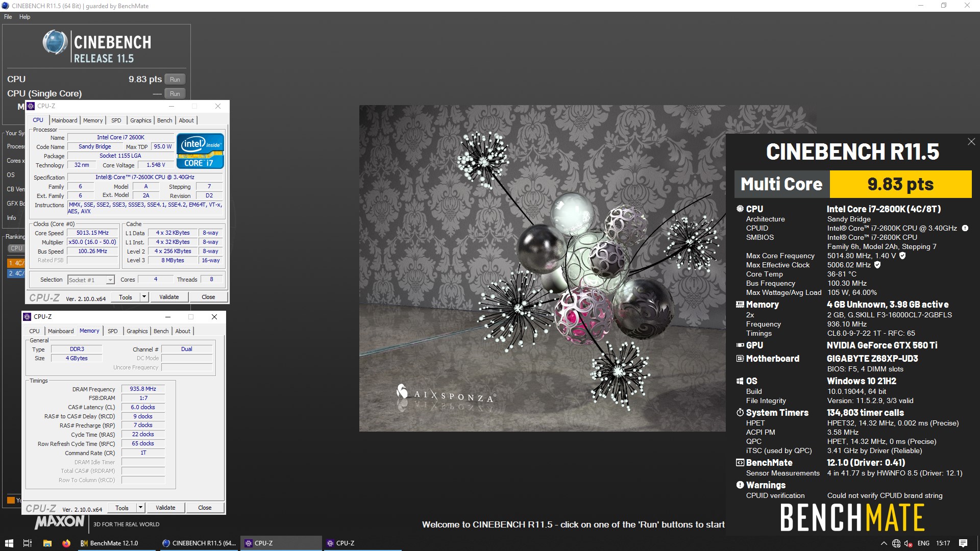Open the Help menu in Cinebench
This screenshot has height=551, width=980.
(x=24, y=17)
